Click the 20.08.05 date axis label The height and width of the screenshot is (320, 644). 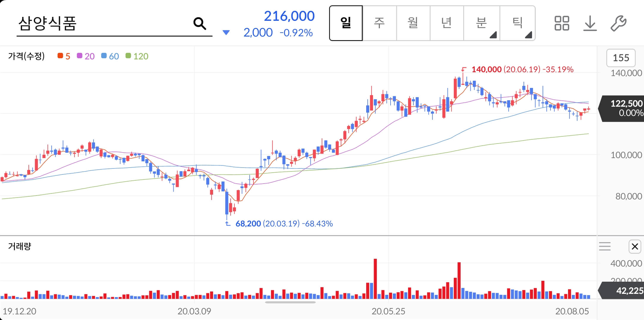(x=572, y=311)
